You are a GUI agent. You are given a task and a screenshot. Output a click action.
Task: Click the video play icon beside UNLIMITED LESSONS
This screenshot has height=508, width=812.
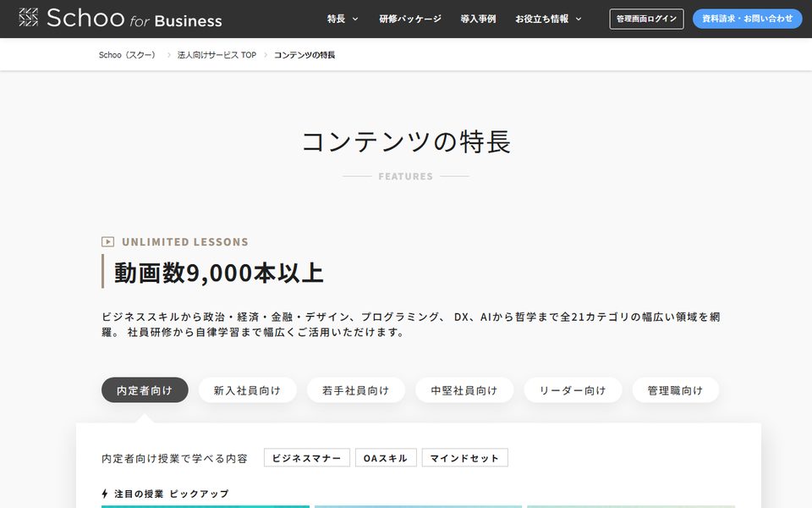107,241
